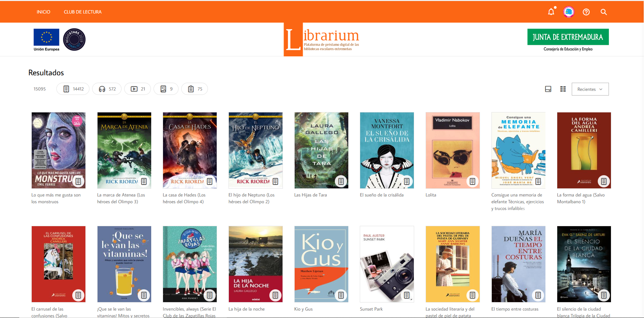Click ebook icon on ¡Que se le van las vitaminas! cover
The width and height of the screenshot is (644, 318).
click(x=144, y=295)
